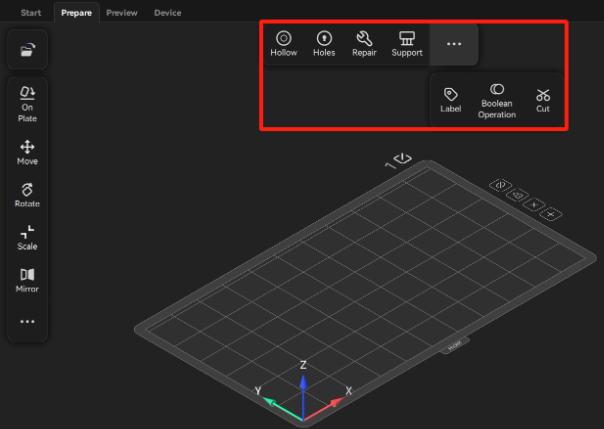Click the open file folder icon
Image resolution: width=604 pixels, height=429 pixels.
[x=27, y=49]
